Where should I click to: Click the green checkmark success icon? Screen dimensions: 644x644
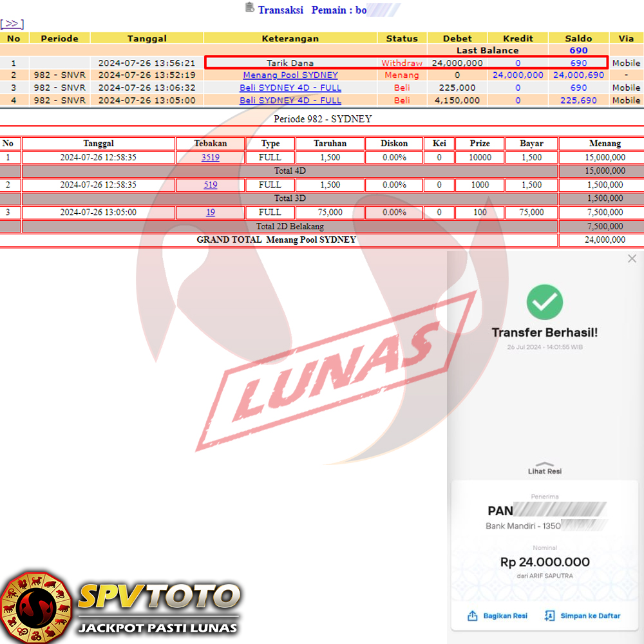545,302
